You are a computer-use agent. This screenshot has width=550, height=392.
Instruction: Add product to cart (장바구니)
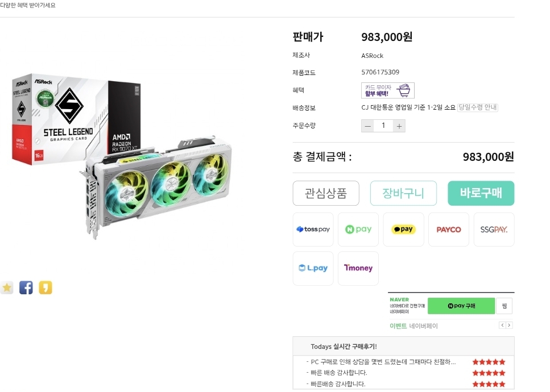403,193
